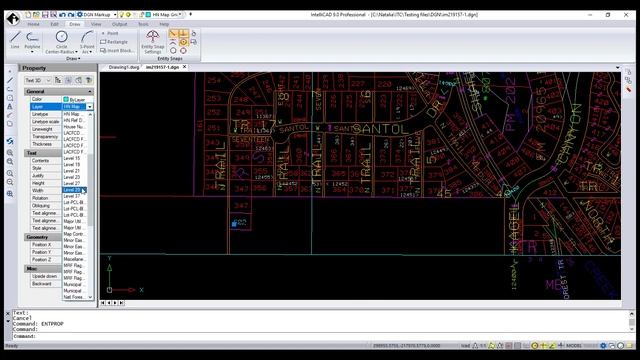Expand the Polyline tool dropdown arrow
The width and height of the screenshot is (640, 360).
(32, 52)
